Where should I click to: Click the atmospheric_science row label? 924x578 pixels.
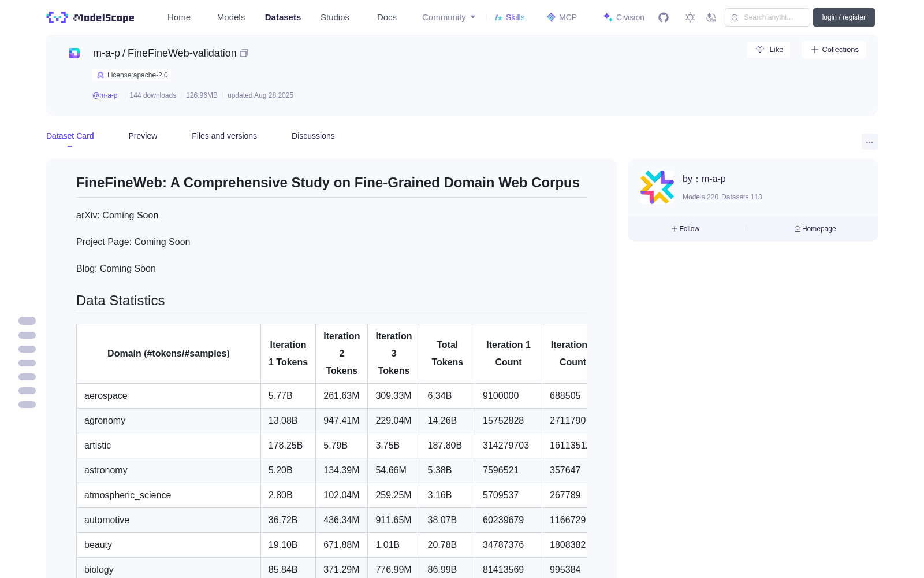(128, 495)
